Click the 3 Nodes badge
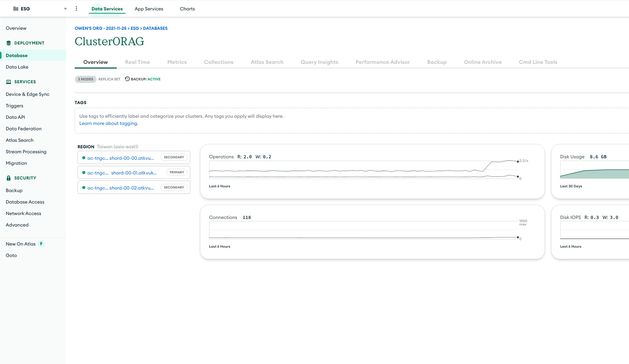Screen dimensions: 629x364 [85, 79]
